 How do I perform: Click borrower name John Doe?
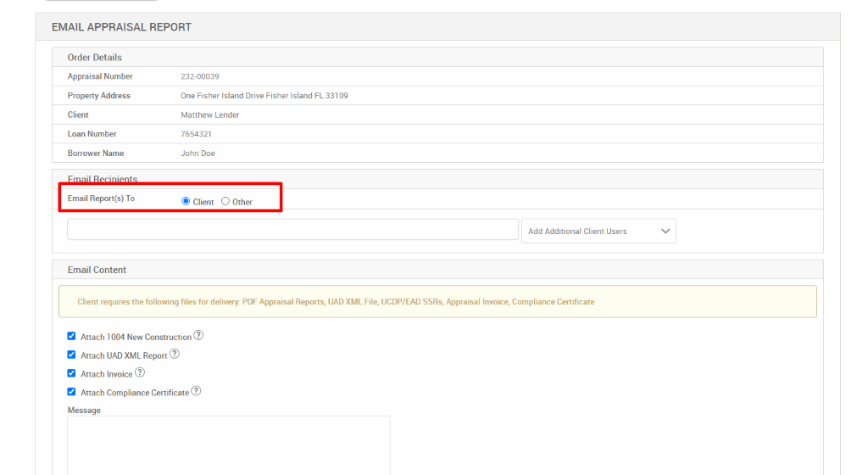198,154
